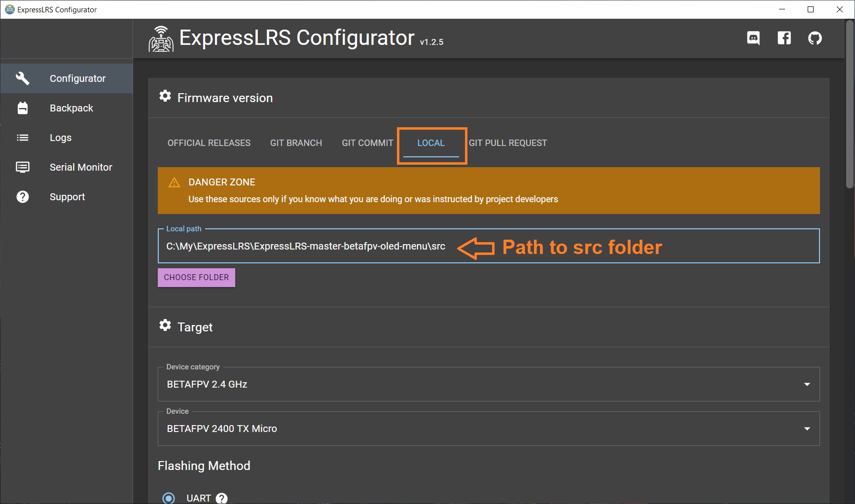Switch to the Git Branch tab

coord(296,143)
